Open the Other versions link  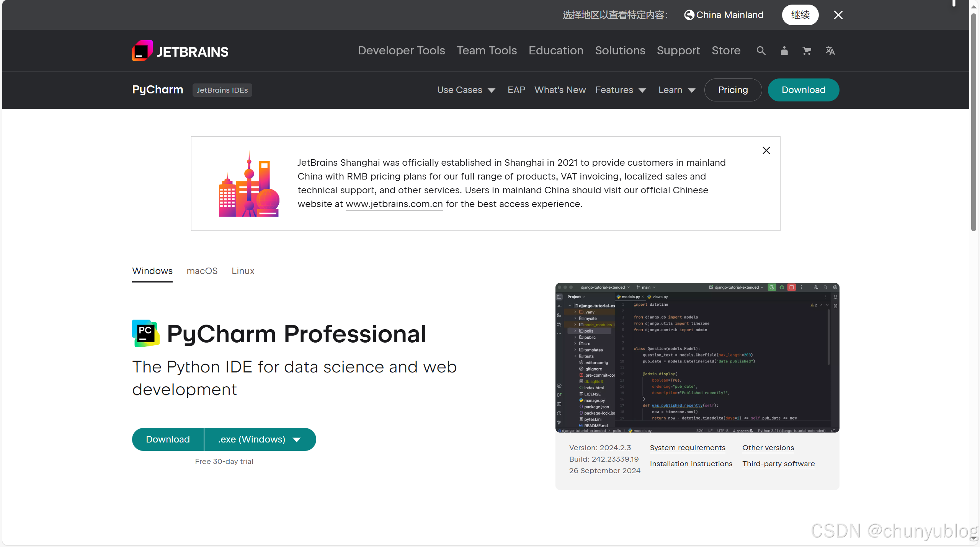(x=768, y=448)
